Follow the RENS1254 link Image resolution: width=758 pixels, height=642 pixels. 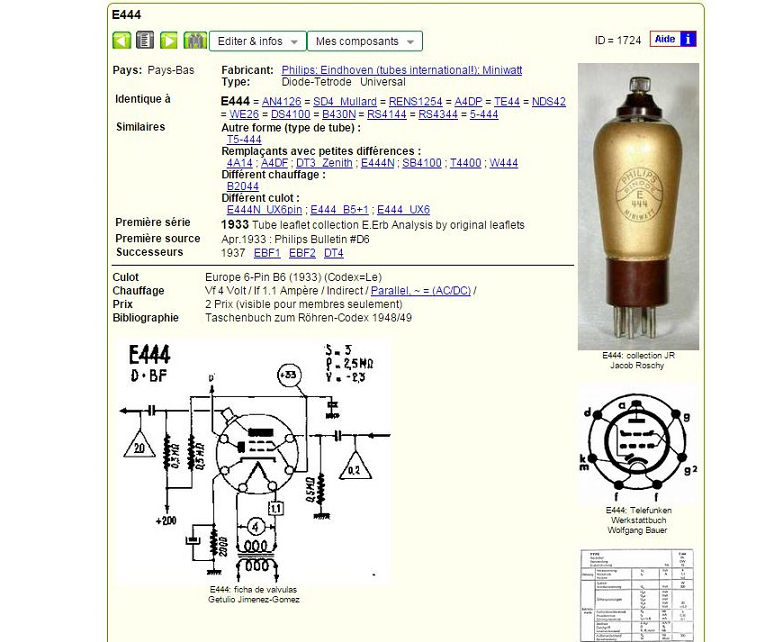415,102
